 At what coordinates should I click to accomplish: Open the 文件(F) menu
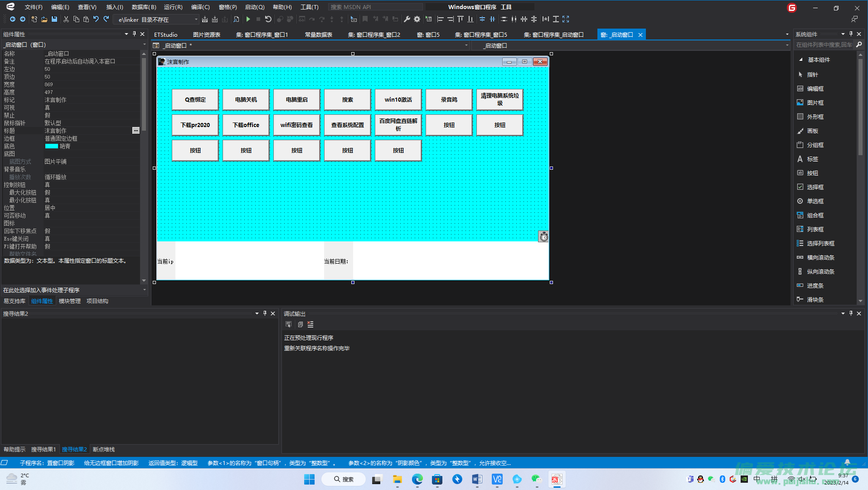pos(34,7)
